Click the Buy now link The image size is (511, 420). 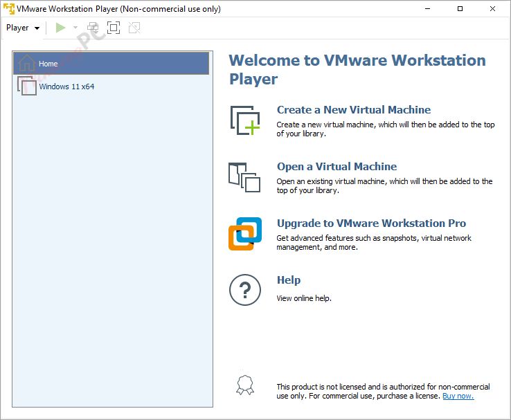(x=458, y=396)
